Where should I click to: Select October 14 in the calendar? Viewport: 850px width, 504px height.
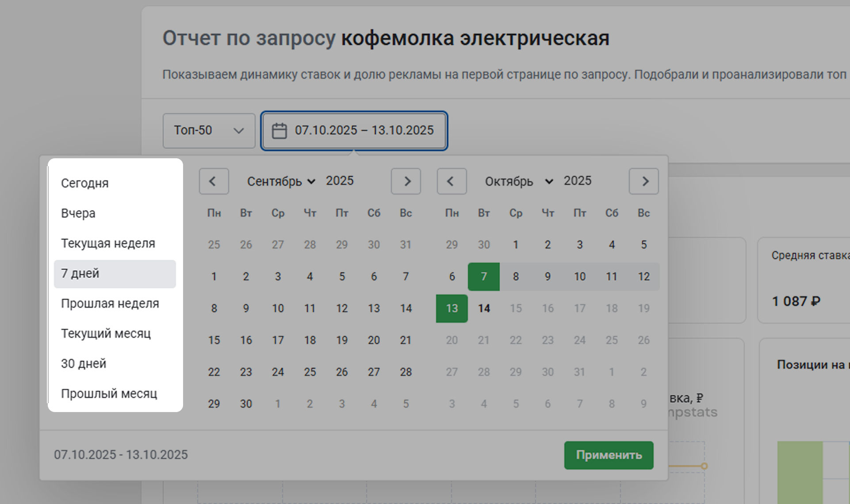point(484,308)
